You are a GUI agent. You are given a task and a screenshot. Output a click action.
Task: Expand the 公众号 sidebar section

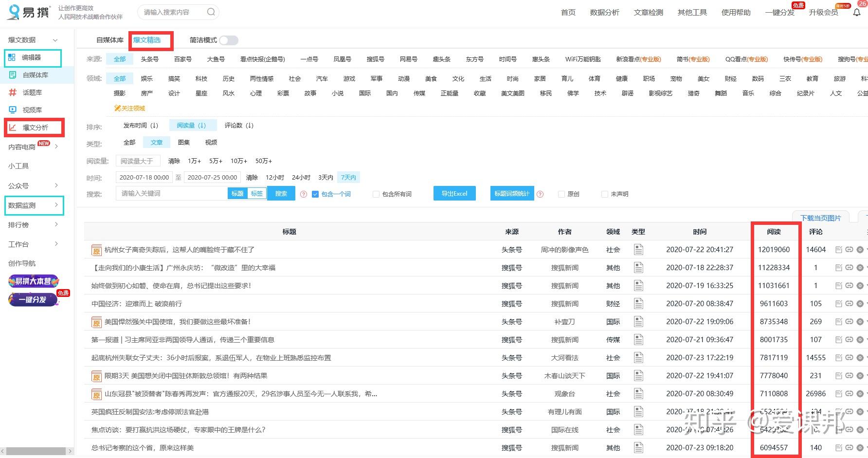pos(56,185)
